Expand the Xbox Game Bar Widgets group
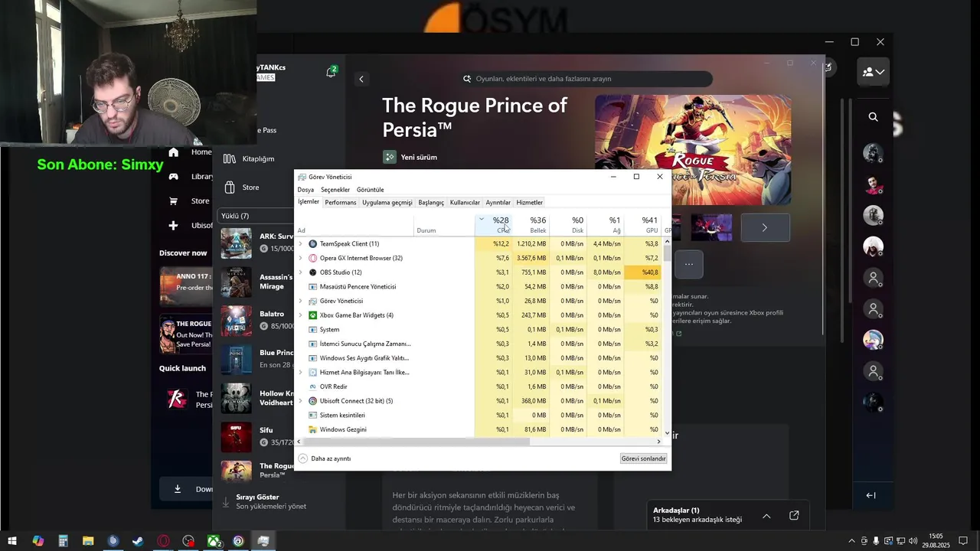980x551 pixels. pos(300,315)
